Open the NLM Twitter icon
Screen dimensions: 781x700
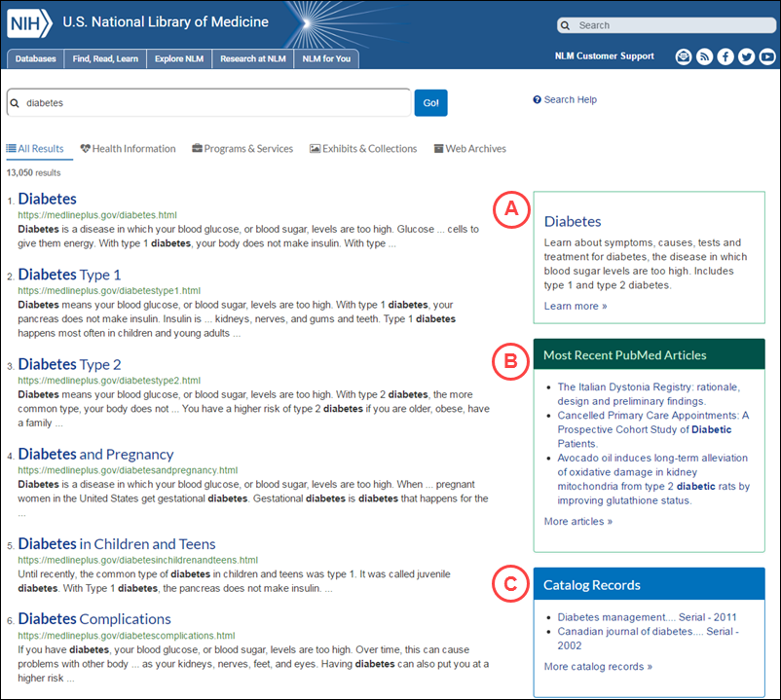[746, 57]
